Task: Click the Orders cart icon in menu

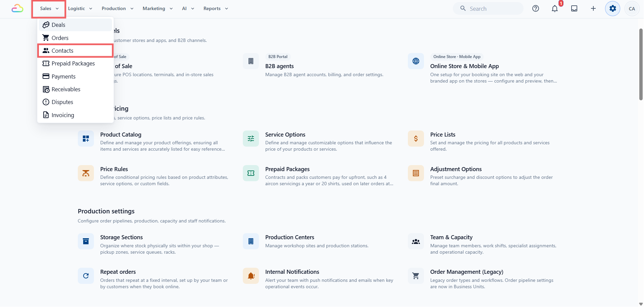Action: (x=46, y=38)
